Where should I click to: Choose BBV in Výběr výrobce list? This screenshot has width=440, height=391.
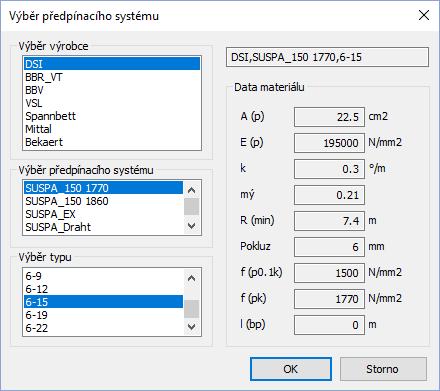click(112, 90)
